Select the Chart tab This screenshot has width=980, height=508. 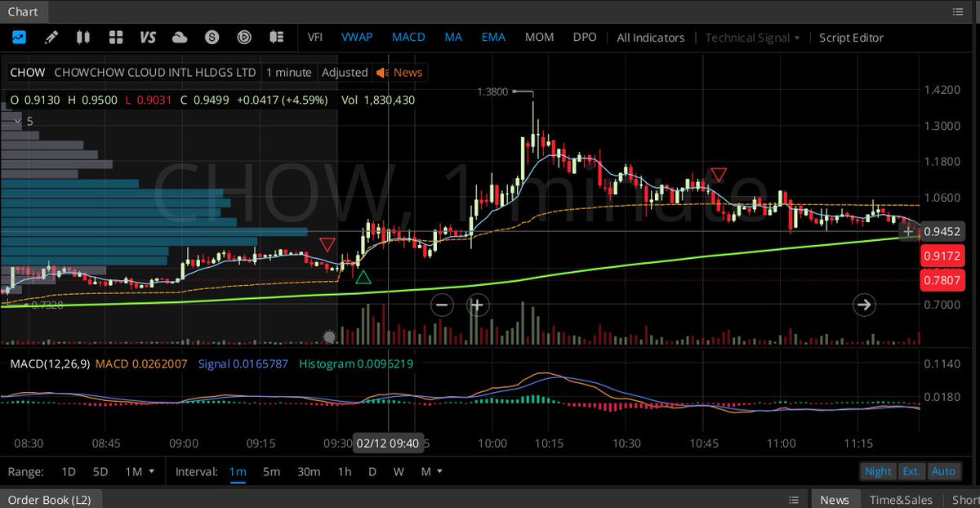[23, 11]
